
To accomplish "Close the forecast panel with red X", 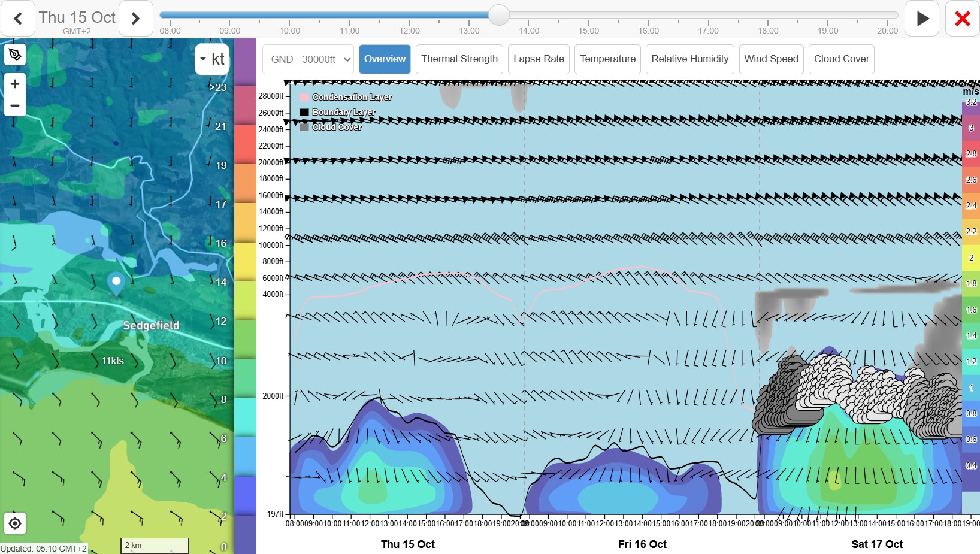I will point(962,19).
